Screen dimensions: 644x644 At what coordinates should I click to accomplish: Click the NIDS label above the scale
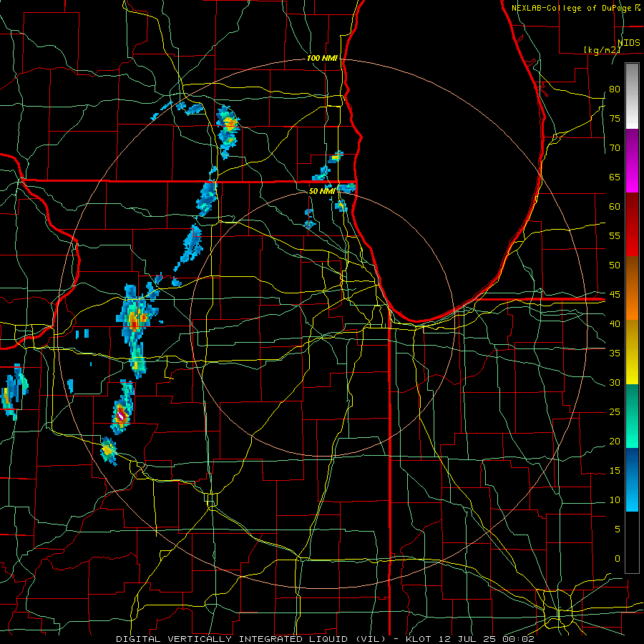point(629,43)
